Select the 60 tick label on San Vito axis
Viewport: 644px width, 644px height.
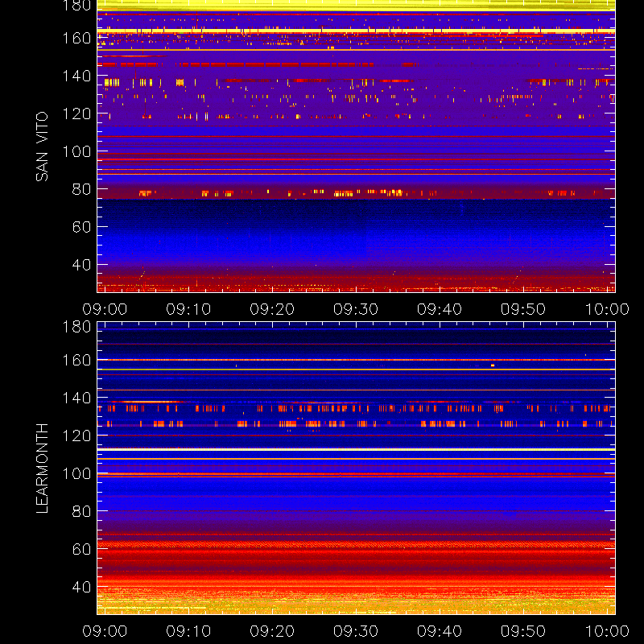[81, 227]
